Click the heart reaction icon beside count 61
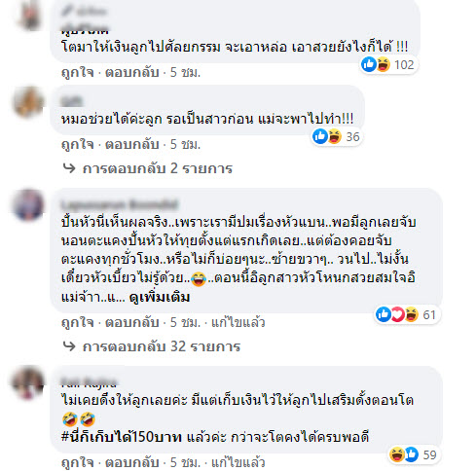The height and width of the screenshot is (471, 476). (397, 314)
